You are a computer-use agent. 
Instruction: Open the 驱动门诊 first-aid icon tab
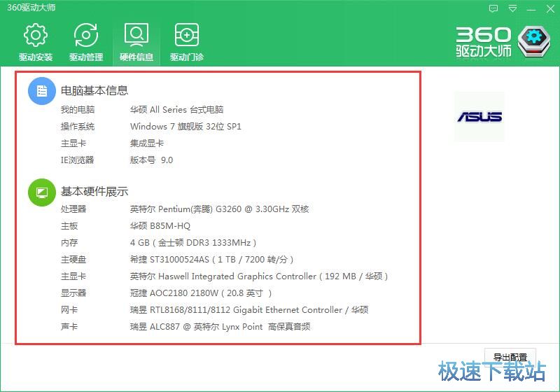[x=187, y=42]
